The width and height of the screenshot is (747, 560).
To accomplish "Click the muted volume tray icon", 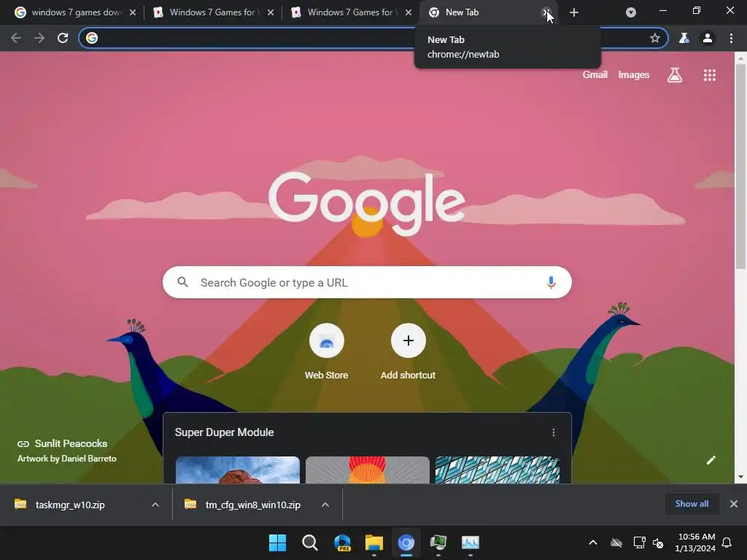I will (x=658, y=542).
